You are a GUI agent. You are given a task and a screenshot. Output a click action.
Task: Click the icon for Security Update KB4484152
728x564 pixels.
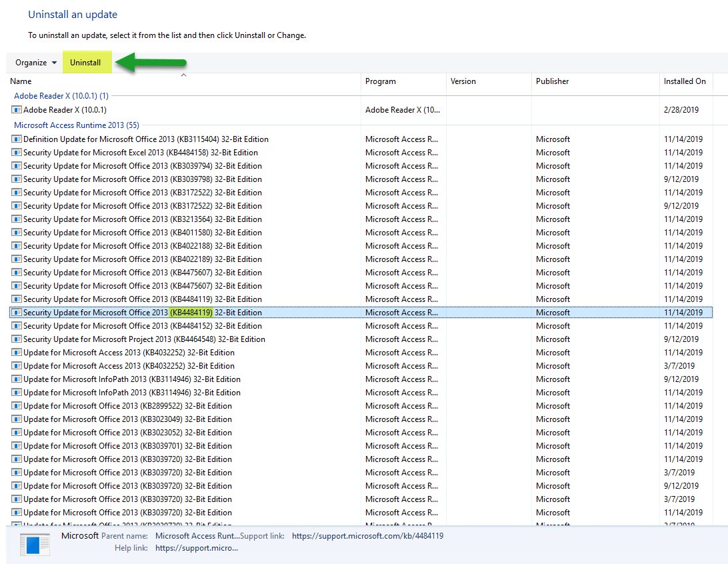[x=16, y=326]
